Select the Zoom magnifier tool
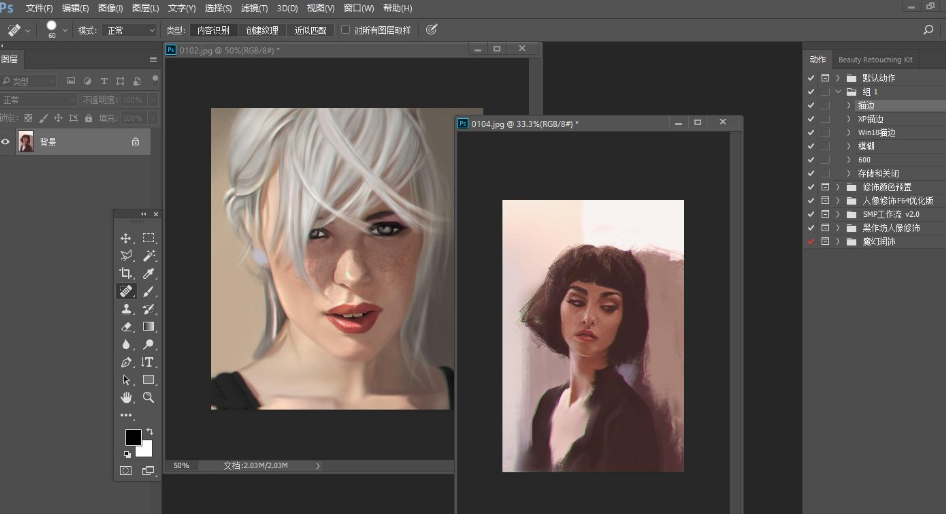The height and width of the screenshot is (514, 946). click(x=148, y=397)
